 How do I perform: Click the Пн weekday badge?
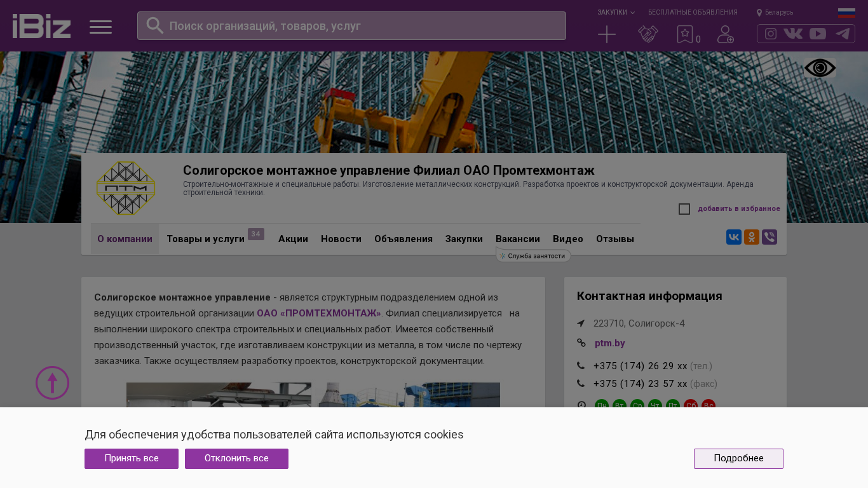602,405
